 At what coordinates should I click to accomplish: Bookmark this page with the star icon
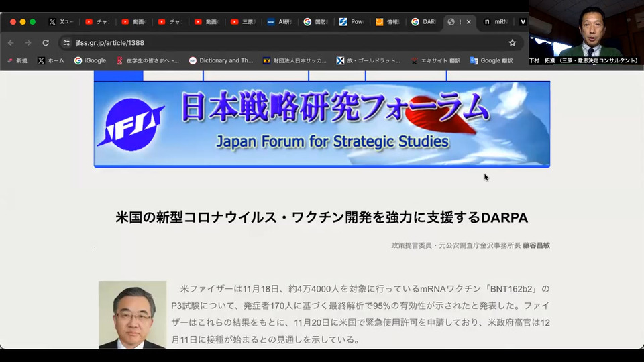512,43
